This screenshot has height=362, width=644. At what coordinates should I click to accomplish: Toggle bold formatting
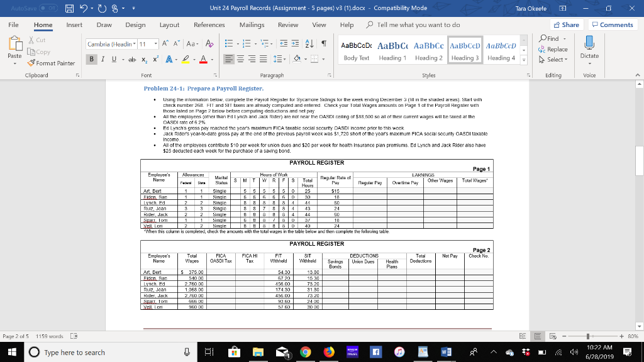[x=91, y=58]
